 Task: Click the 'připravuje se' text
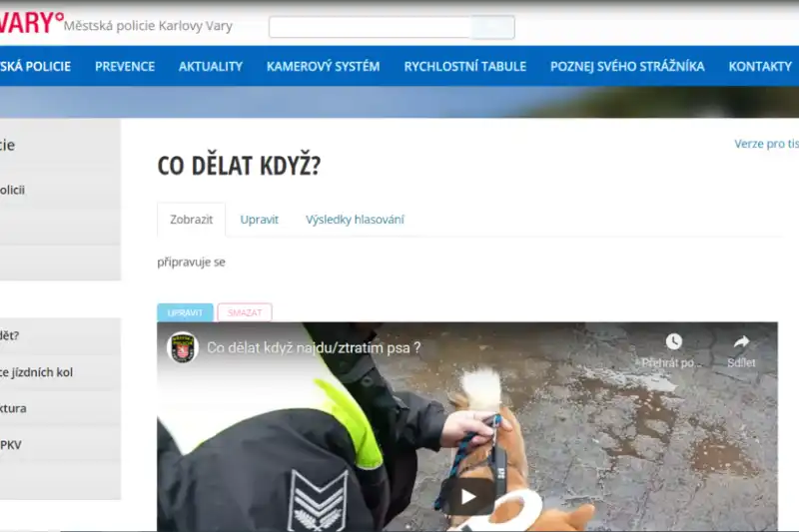191,263
